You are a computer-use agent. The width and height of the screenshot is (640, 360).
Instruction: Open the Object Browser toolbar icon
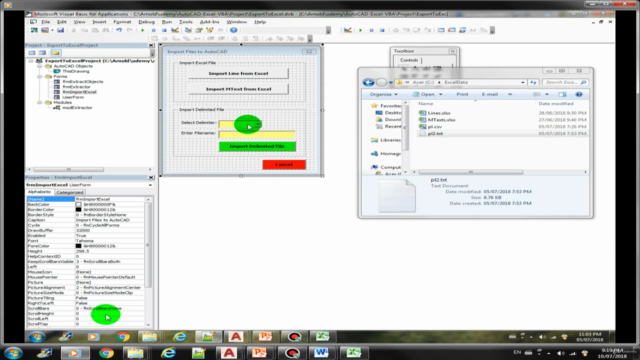pos(210,30)
